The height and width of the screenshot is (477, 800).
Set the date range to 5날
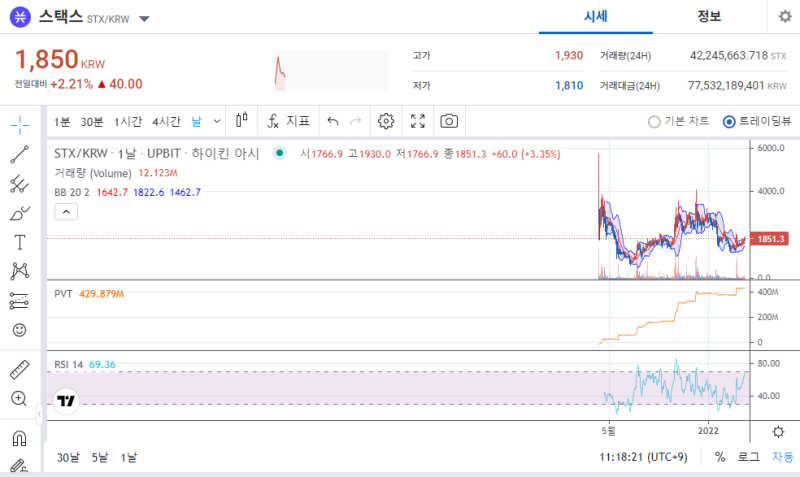point(100,457)
